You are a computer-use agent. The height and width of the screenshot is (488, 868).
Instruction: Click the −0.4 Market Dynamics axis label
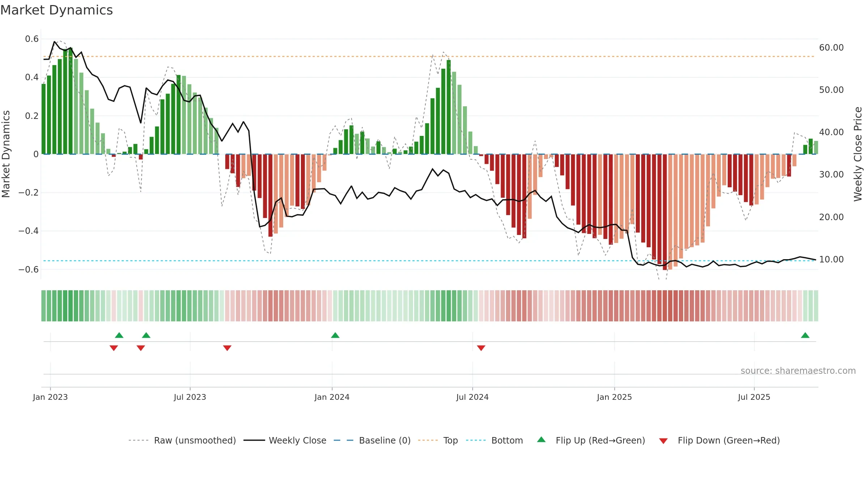(29, 231)
